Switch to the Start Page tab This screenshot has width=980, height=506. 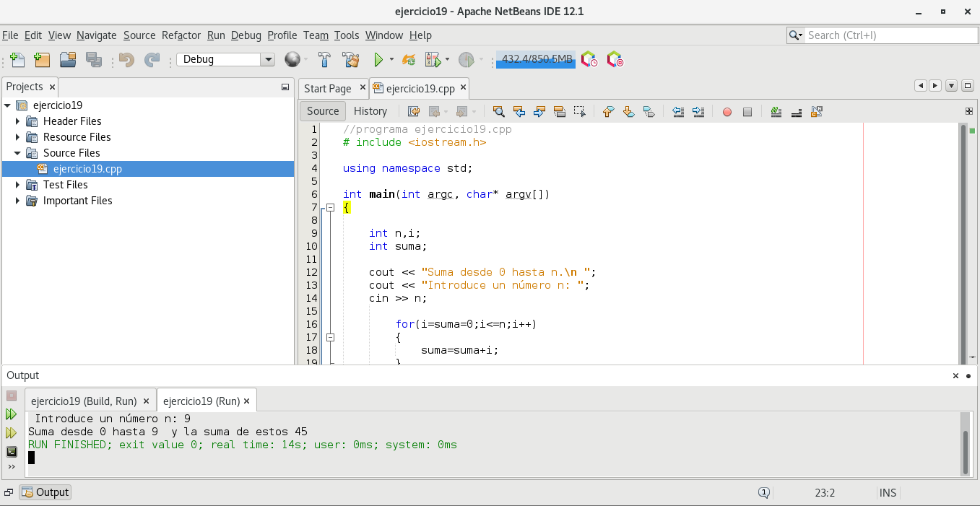coord(327,89)
